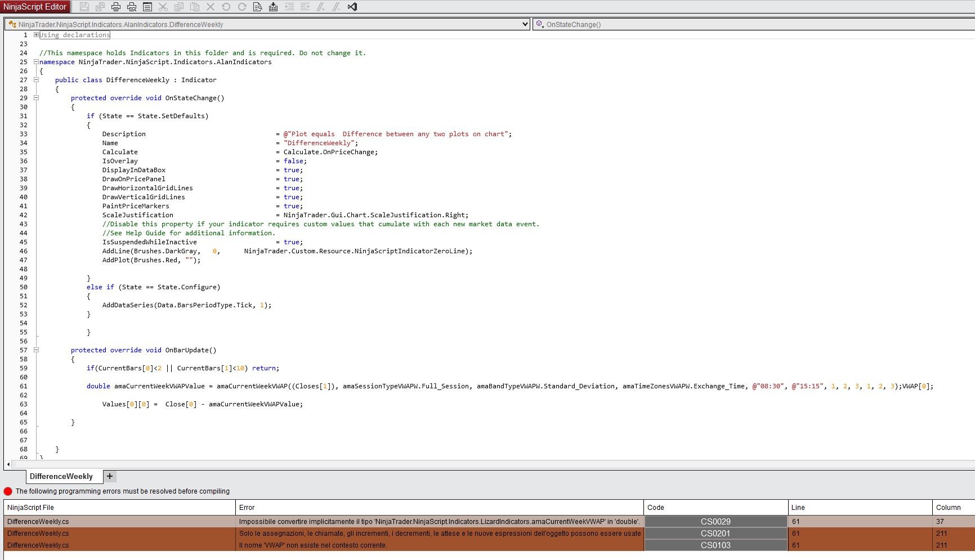Image resolution: width=975 pixels, height=560 pixels.
Task: Add a new tab with plus button
Action: point(110,476)
